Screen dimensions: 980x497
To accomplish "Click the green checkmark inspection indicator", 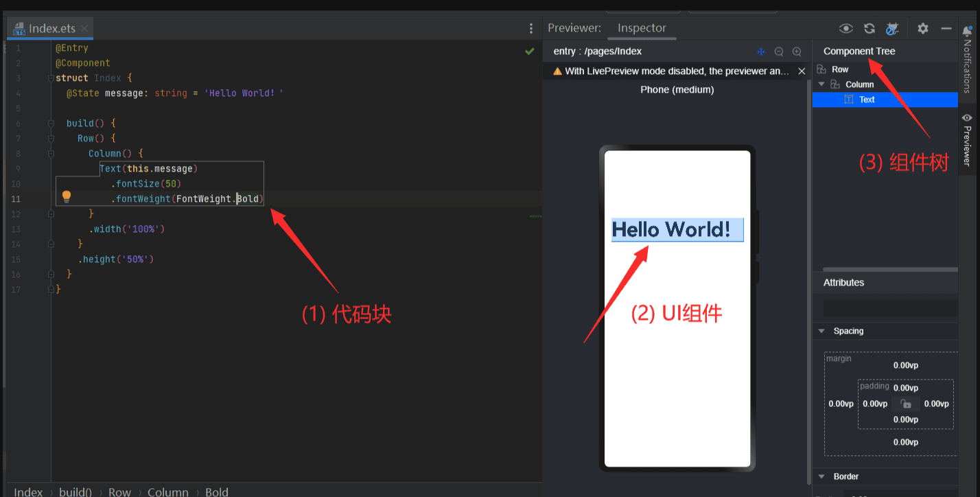I will 530,51.
